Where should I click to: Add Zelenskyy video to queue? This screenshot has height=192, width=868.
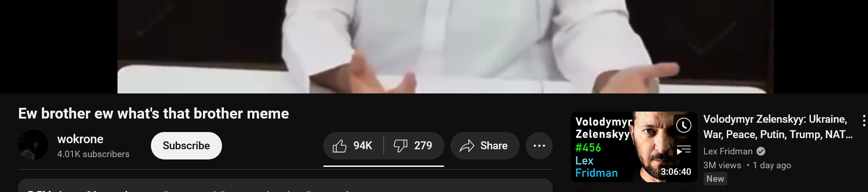[684, 150]
